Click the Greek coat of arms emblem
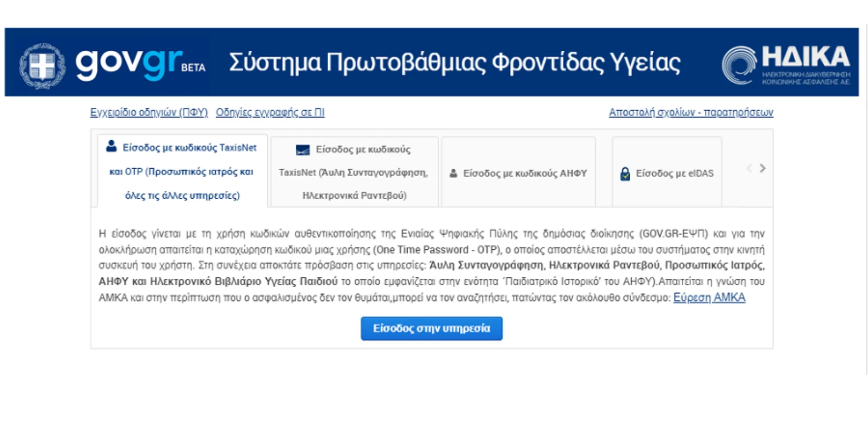The image size is (868, 447). click(43, 66)
